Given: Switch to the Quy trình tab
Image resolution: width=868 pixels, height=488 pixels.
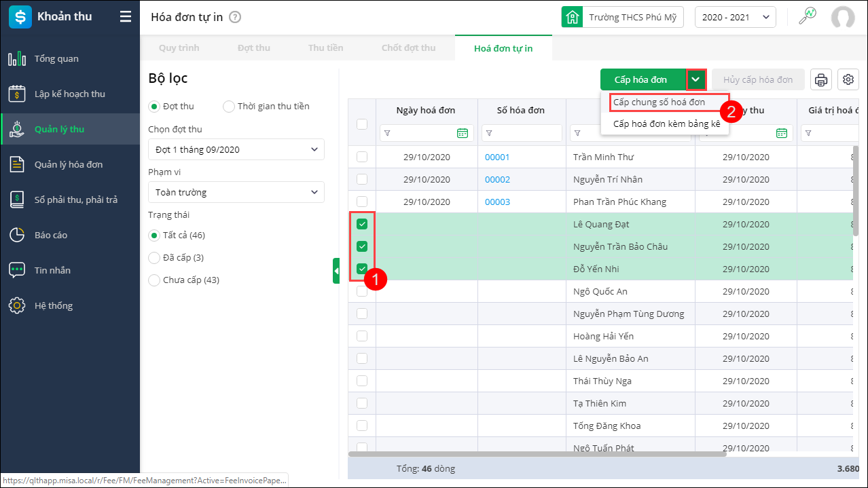Looking at the screenshot, I should pos(179,48).
